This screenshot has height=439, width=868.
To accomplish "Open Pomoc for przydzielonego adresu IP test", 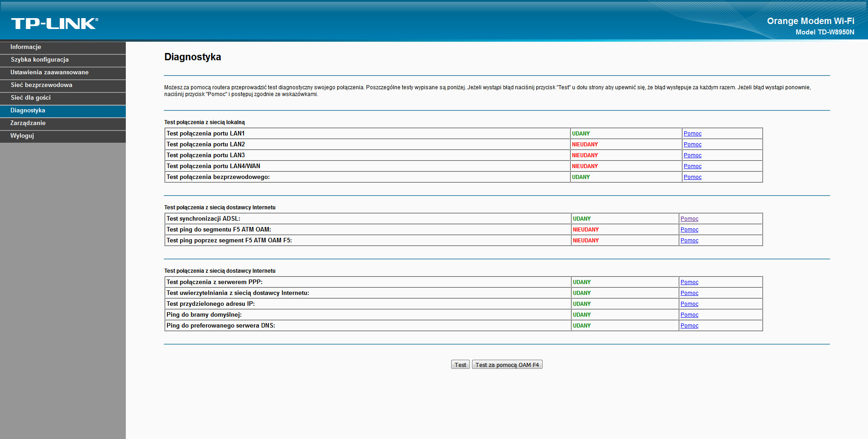I will (x=689, y=304).
